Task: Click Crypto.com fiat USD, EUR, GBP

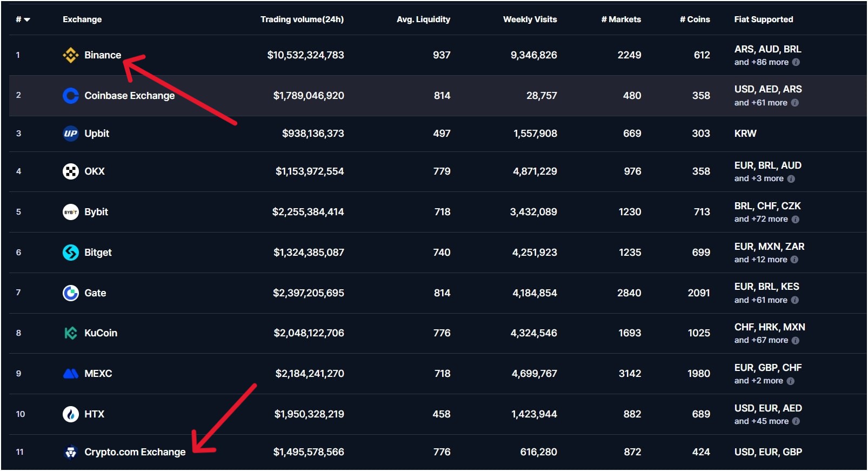Action: pos(768,452)
